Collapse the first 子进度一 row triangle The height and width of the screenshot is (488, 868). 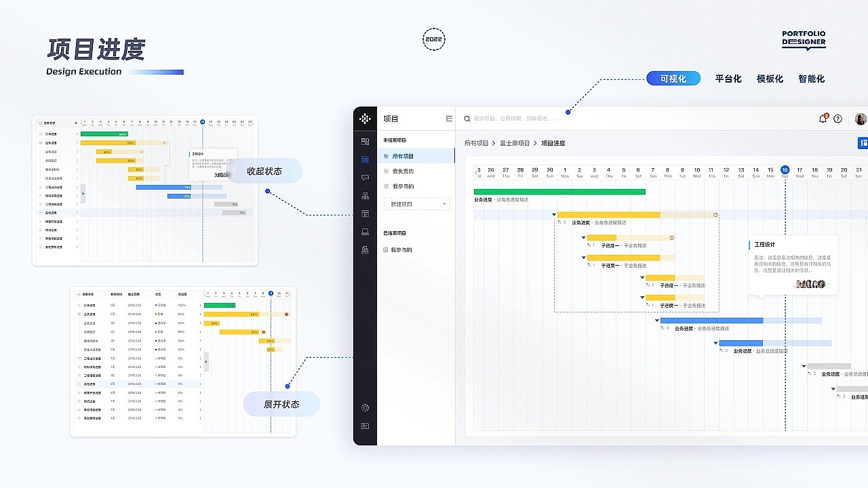tap(583, 238)
